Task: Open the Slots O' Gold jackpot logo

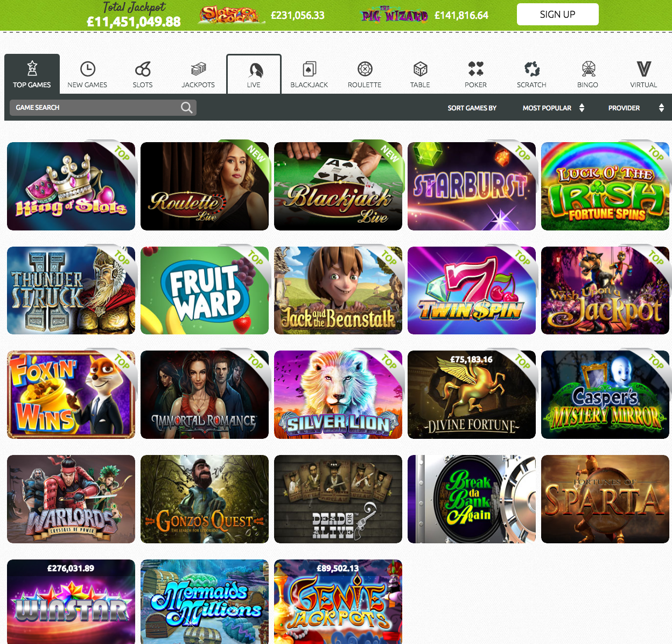Action: click(233, 15)
